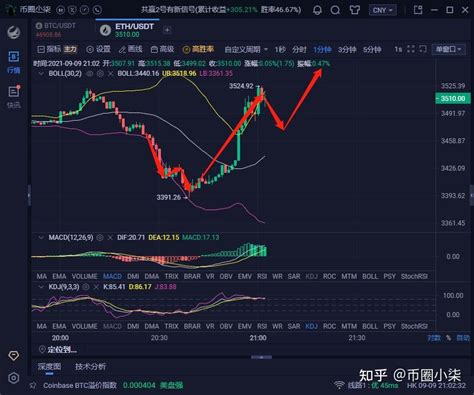Collapse the MACD(12,26,9) panel chevron

tap(41, 237)
